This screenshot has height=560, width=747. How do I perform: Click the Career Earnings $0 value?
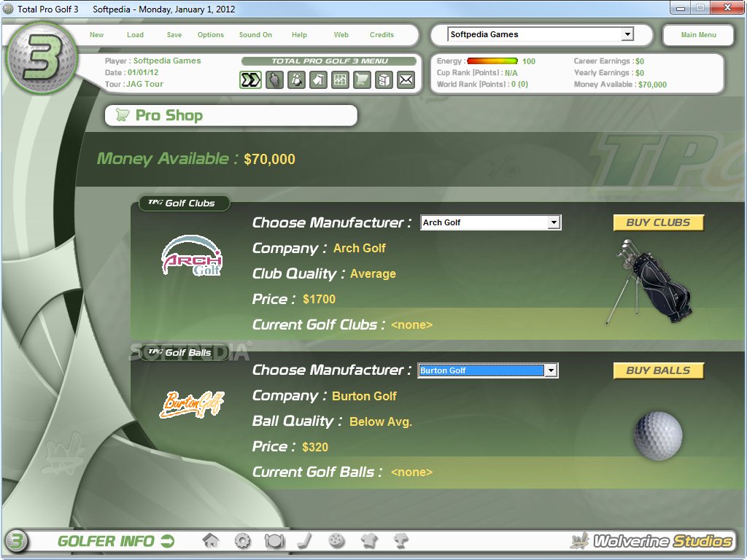tap(639, 61)
